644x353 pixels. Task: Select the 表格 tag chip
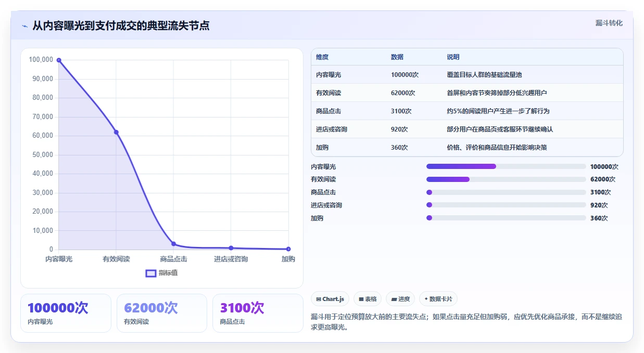368,299
